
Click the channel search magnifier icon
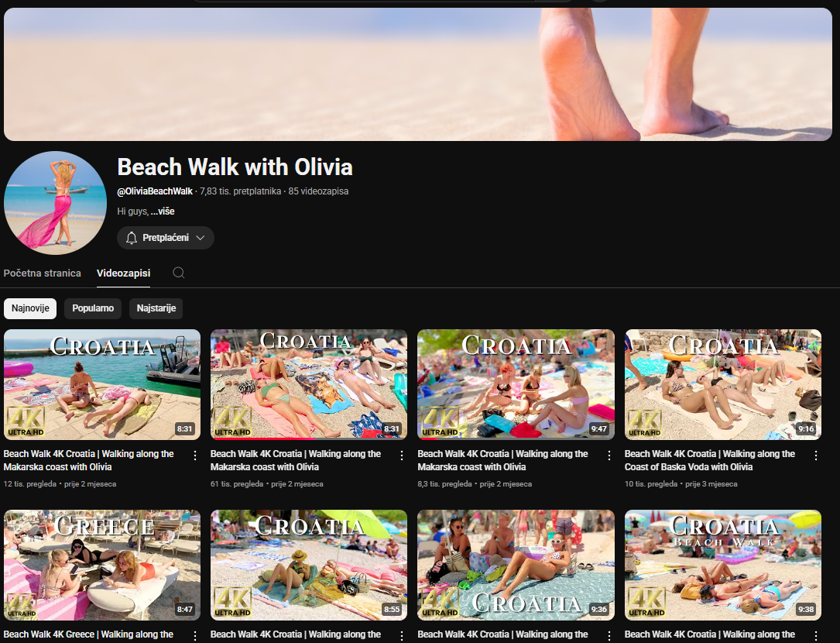tap(179, 273)
